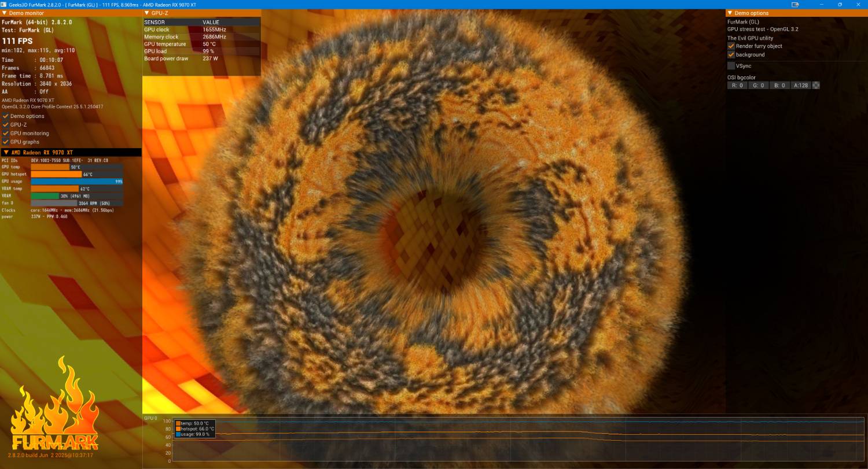Click the power 237W line
The width and height of the screenshot is (868, 469).
pos(35,216)
